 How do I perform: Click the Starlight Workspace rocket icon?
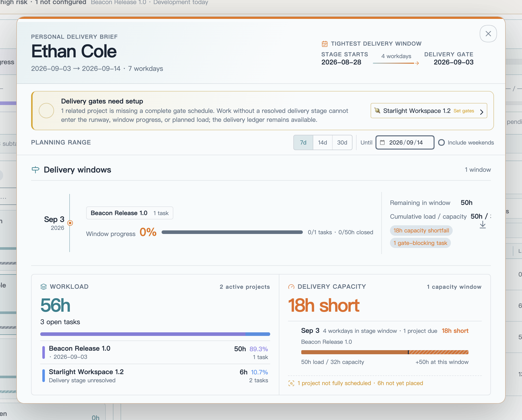(377, 111)
